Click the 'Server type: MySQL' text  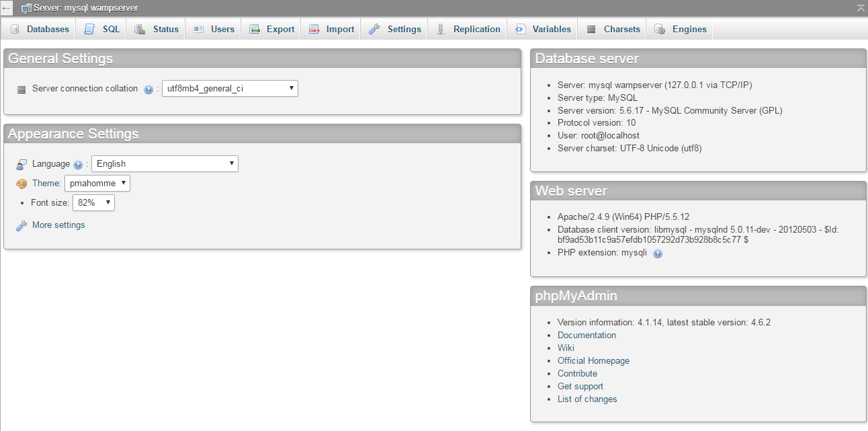coord(597,97)
